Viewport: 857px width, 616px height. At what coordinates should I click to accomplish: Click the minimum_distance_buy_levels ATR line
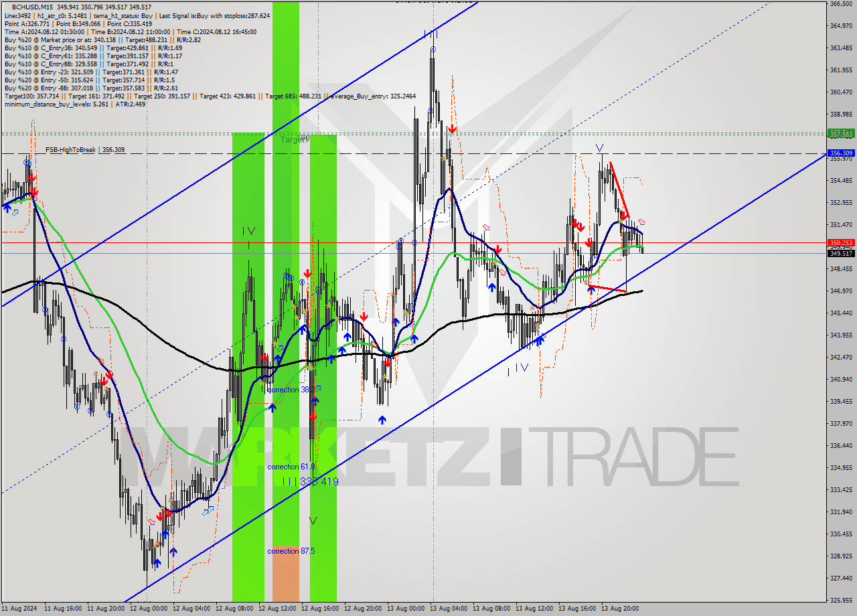tap(74, 104)
